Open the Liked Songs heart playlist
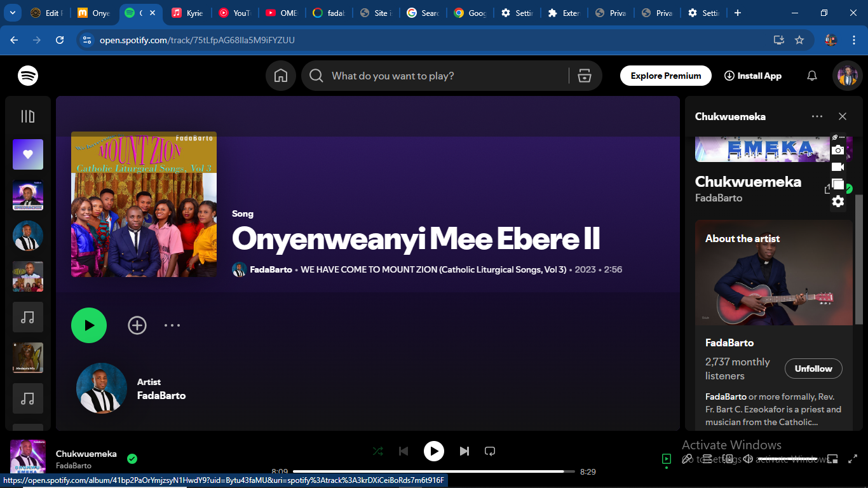The height and width of the screenshot is (488, 868). pos(28,154)
